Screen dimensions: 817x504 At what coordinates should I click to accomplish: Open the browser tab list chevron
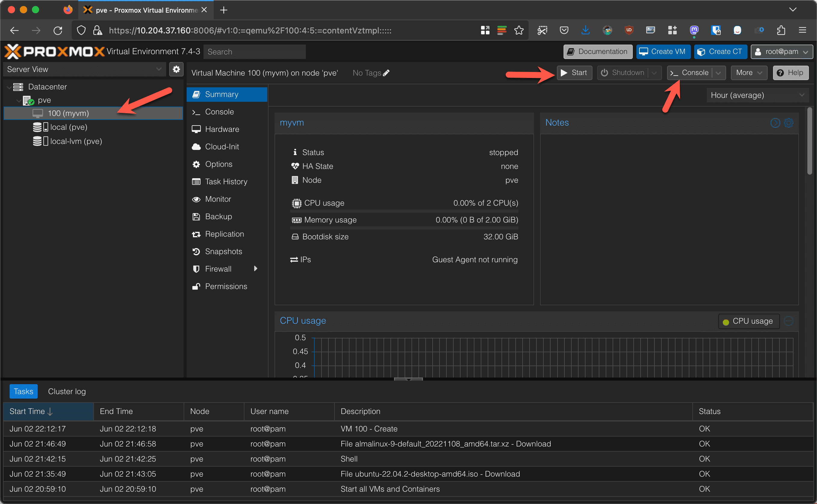[x=793, y=10]
